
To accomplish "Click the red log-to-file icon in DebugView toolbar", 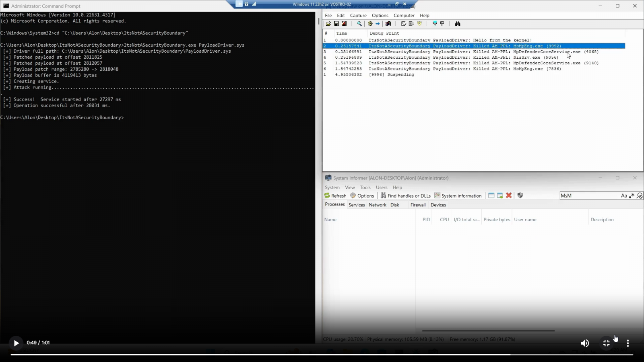I will coord(344,24).
